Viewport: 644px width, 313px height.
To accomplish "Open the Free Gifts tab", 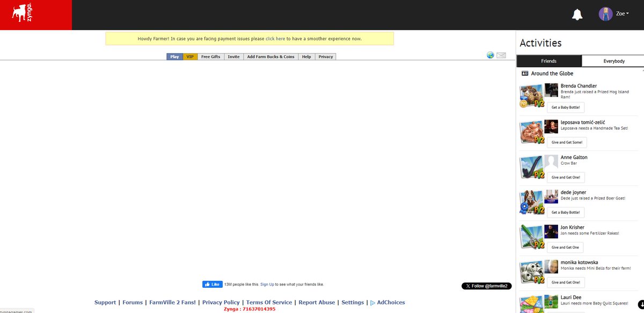I will click(x=211, y=56).
